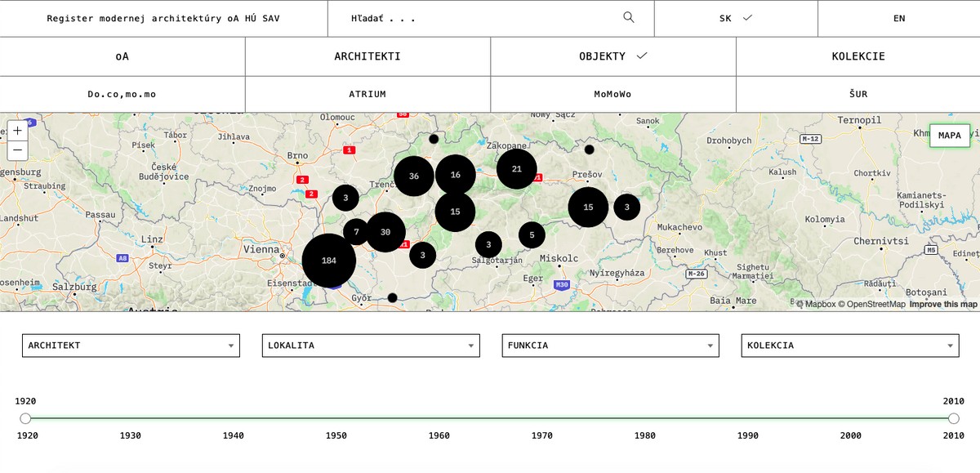This screenshot has width=980, height=473.
Task: Click the map cluster labeled 30
Action: click(x=385, y=232)
